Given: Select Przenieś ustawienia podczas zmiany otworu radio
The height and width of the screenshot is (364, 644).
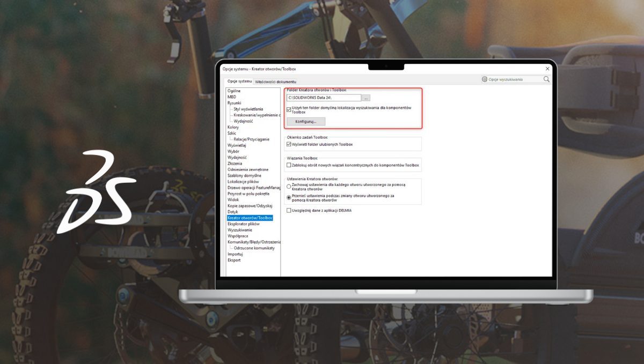Looking at the screenshot, I should point(289,198).
